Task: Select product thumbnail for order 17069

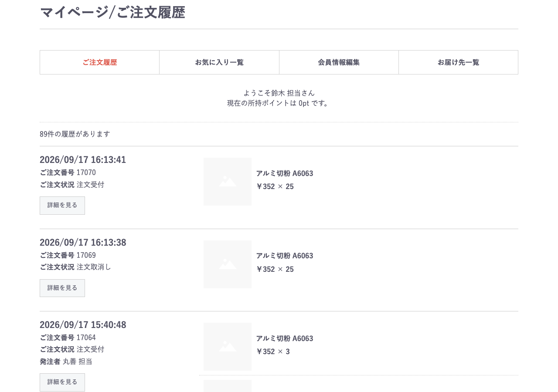Action: tap(228, 264)
